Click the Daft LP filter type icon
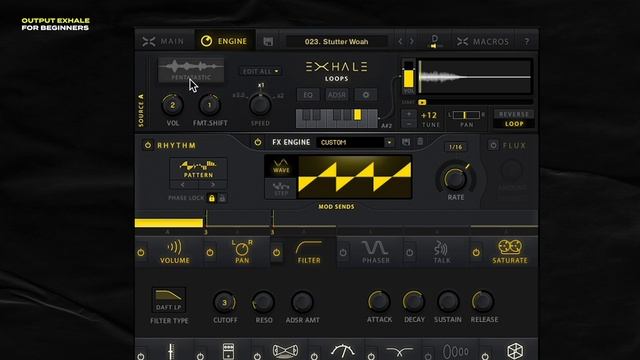The height and width of the screenshot is (360, 640). point(169,300)
